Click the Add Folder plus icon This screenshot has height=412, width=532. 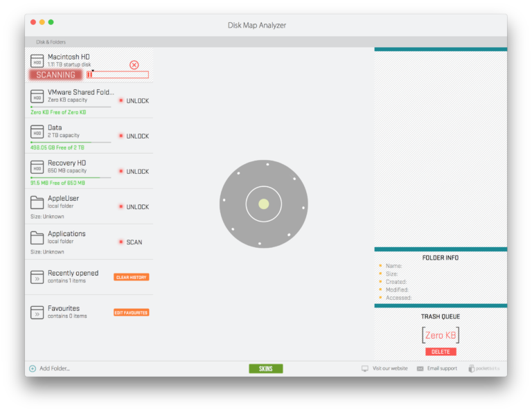(x=33, y=368)
